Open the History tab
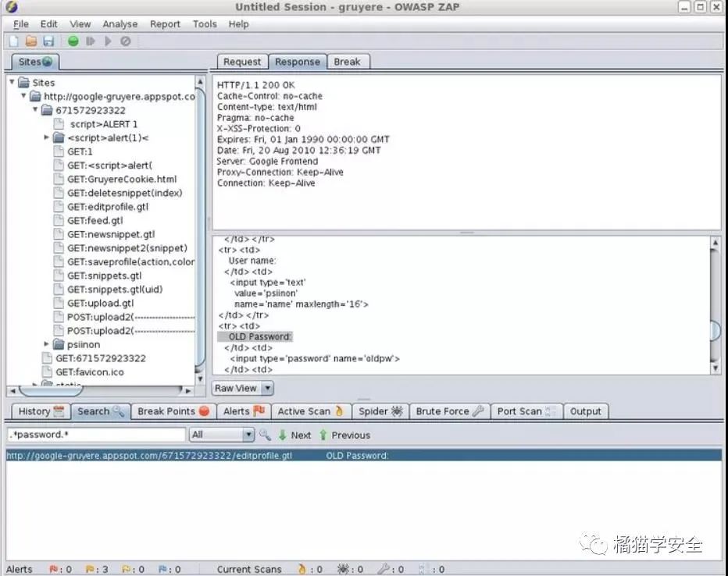The height and width of the screenshot is (576, 728). [41, 411]
